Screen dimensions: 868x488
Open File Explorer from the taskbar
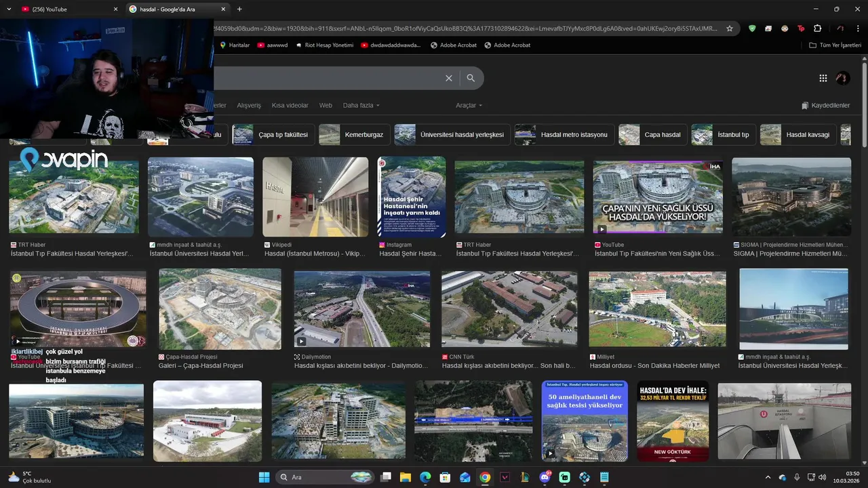click(x=406, y=477)
